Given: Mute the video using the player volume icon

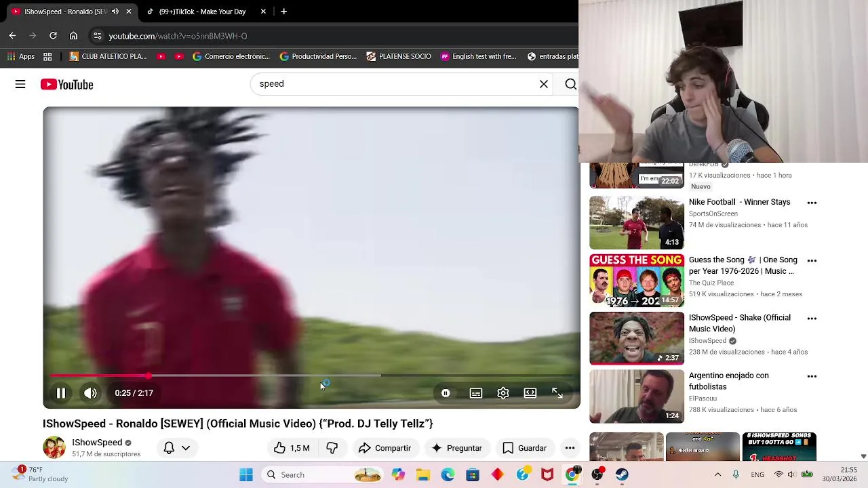Looking at the screenshot, I should (90, 393).
